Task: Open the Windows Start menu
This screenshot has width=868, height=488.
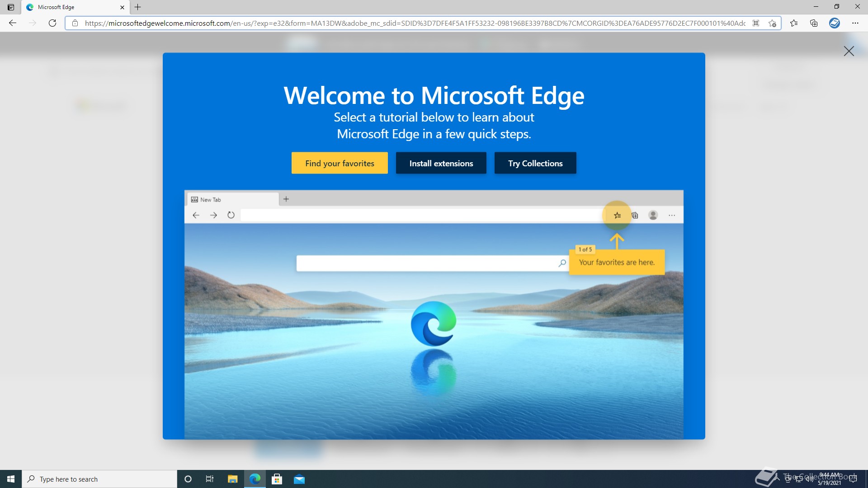Action: (11, 479)
